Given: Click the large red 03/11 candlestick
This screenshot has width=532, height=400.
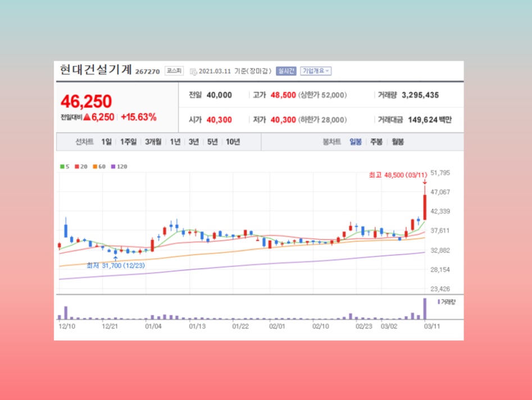Looking at the screenshot, I should pyautogui.click(x=425, y=207).
